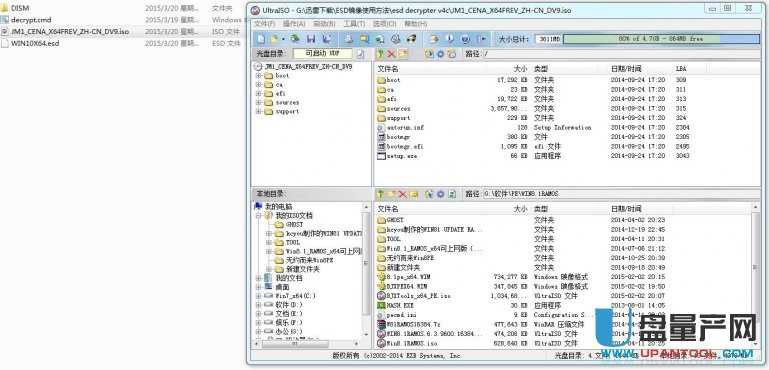
Task: Select bootmgr.efi in ISO file list
Action: (x=405, y=146)
